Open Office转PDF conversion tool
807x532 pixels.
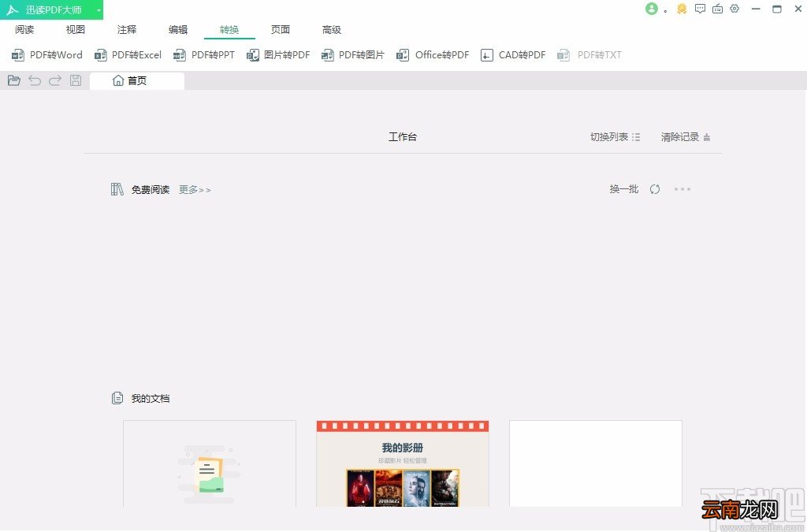tap(433, 55)
